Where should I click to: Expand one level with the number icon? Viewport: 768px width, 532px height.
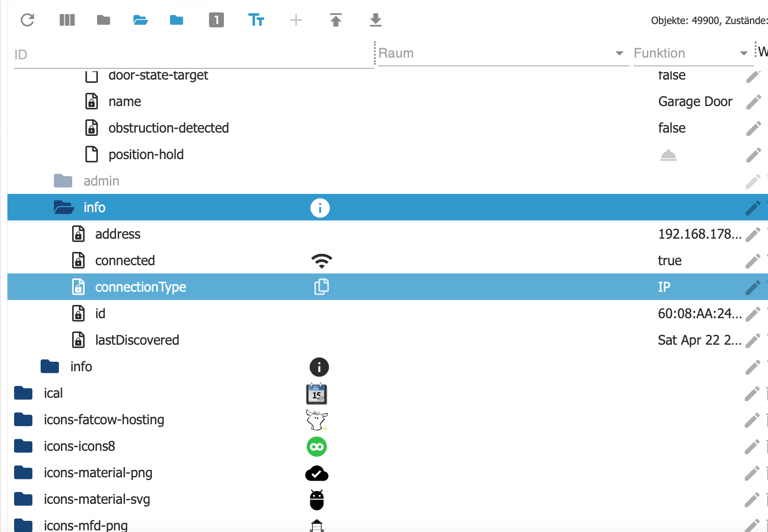click(216, 20)
